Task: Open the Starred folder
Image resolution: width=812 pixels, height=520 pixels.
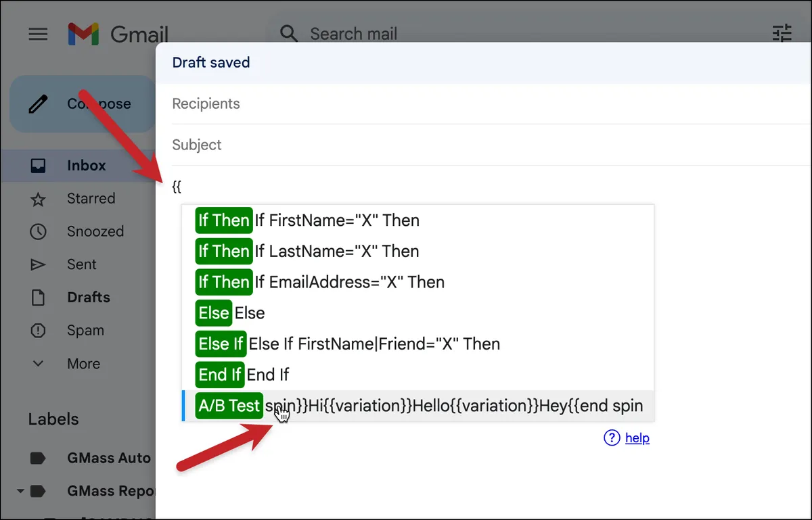Action: click(x=91, y=198)
